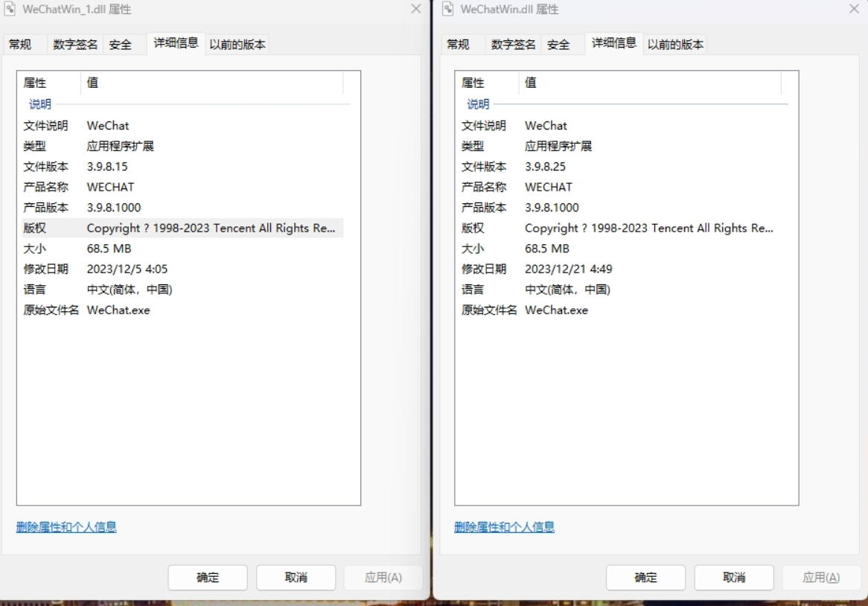
Task: Open 数字签名 tab in WeChatWin_1.dll window
Action: point(75,44)
